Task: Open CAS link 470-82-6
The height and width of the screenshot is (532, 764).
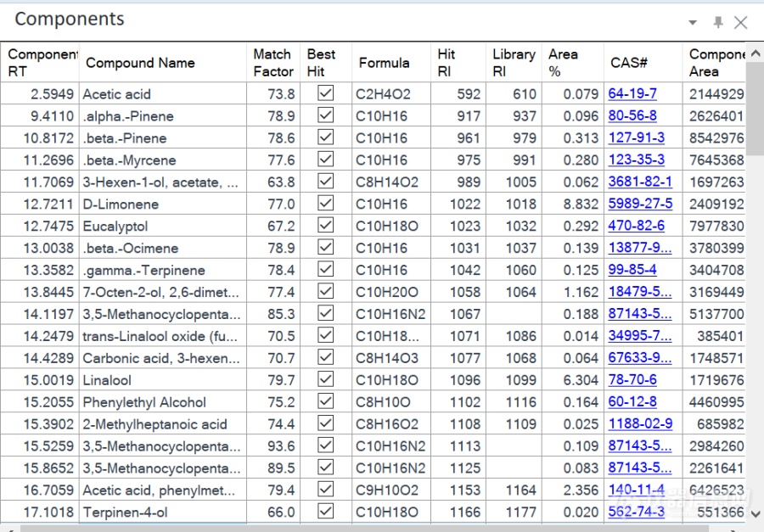Action: point(636,226)
